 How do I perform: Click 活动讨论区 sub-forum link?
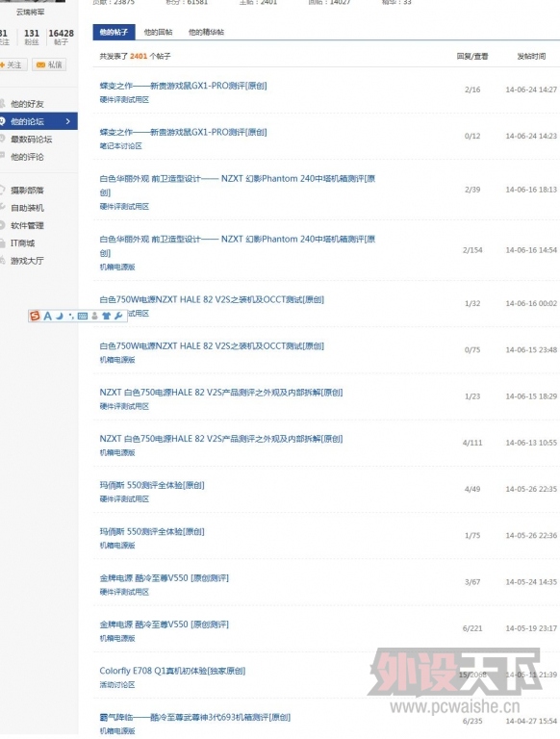coord(117,685)
